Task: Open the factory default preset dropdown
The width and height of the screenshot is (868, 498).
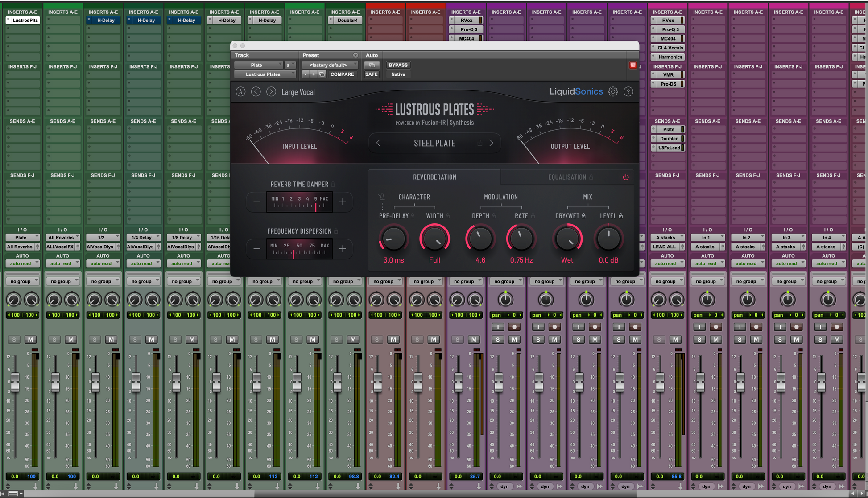Action: 329,65
